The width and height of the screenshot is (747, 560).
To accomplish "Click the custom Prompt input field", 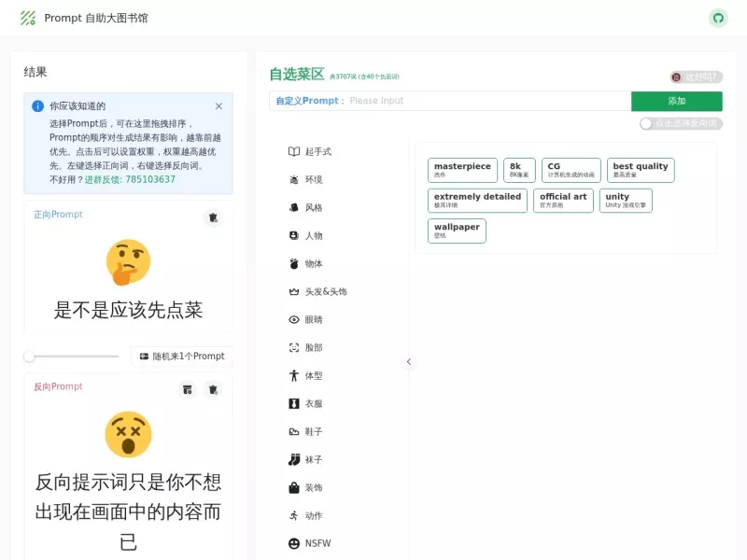I will [450, 101].
